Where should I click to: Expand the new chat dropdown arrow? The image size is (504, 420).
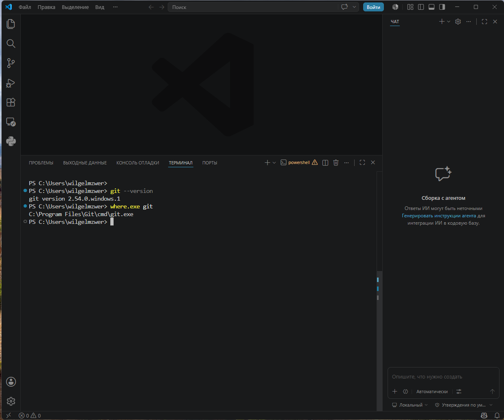click(449, 22)
